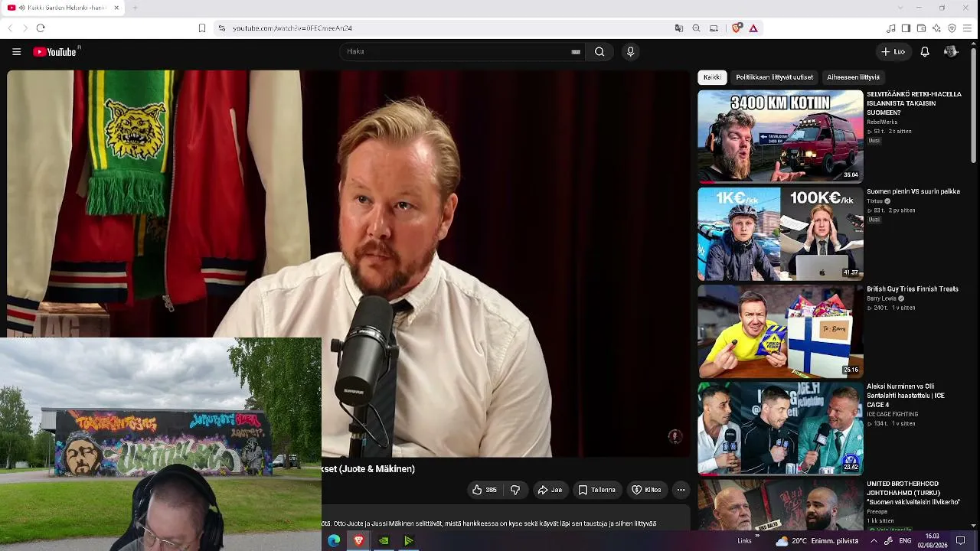Screen dimensions: 980x551
Task: Go back in browser history
Action: coord(10,28)
